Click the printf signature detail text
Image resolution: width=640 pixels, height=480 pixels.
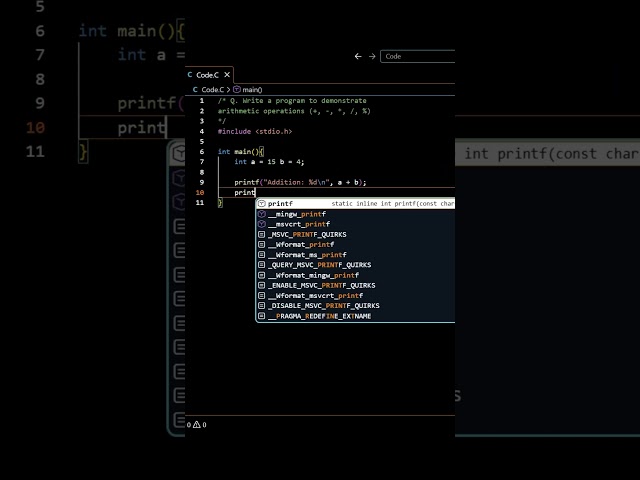393,203
